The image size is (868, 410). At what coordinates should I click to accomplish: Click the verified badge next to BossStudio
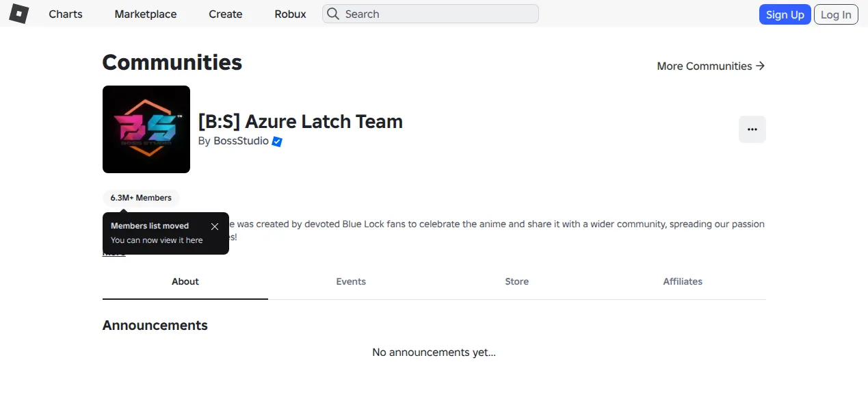pos(277,142)
